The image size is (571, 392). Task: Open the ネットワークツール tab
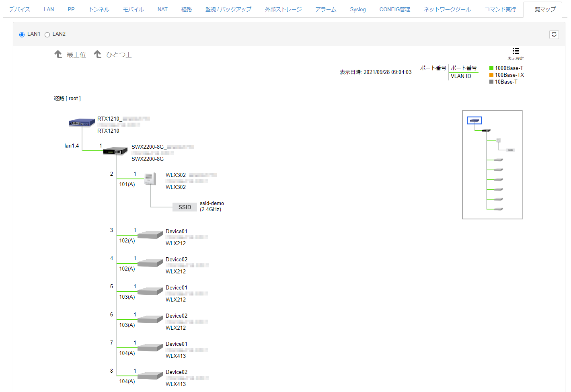pyautogui.click(x=447, y=9)
